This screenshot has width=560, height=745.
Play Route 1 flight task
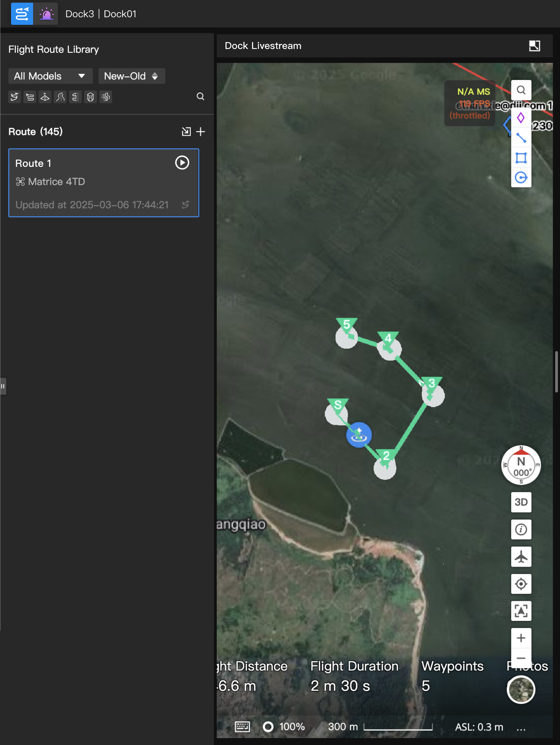click(x=182, y=163)
